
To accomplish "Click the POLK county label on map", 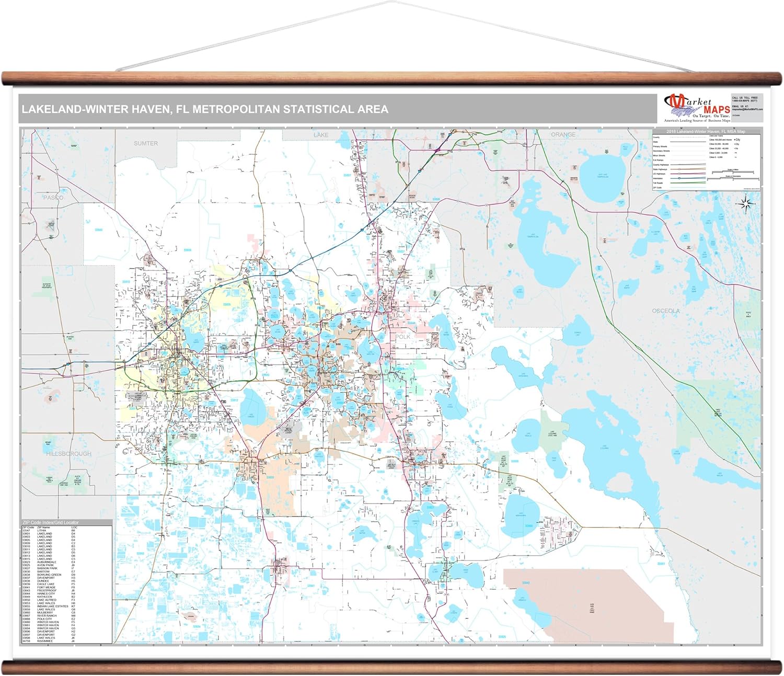I will click(402, 337).
